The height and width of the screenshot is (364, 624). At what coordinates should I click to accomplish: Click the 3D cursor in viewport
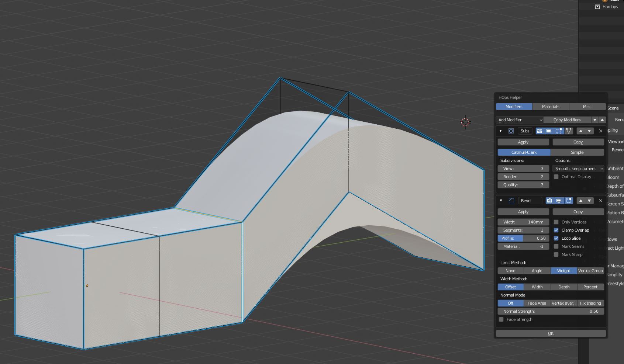(x=465, y=122)
